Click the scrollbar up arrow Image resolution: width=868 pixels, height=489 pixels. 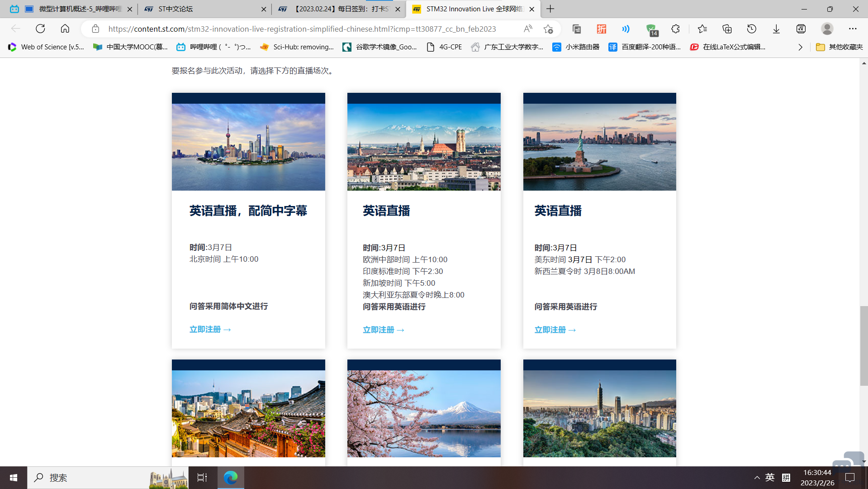coord(863,63)
